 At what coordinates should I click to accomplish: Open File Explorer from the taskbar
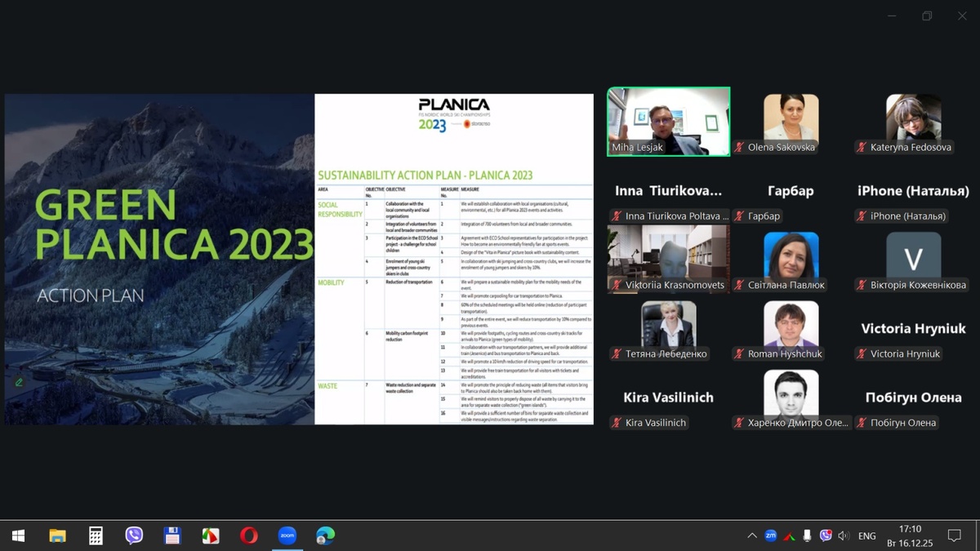point(57,535)
